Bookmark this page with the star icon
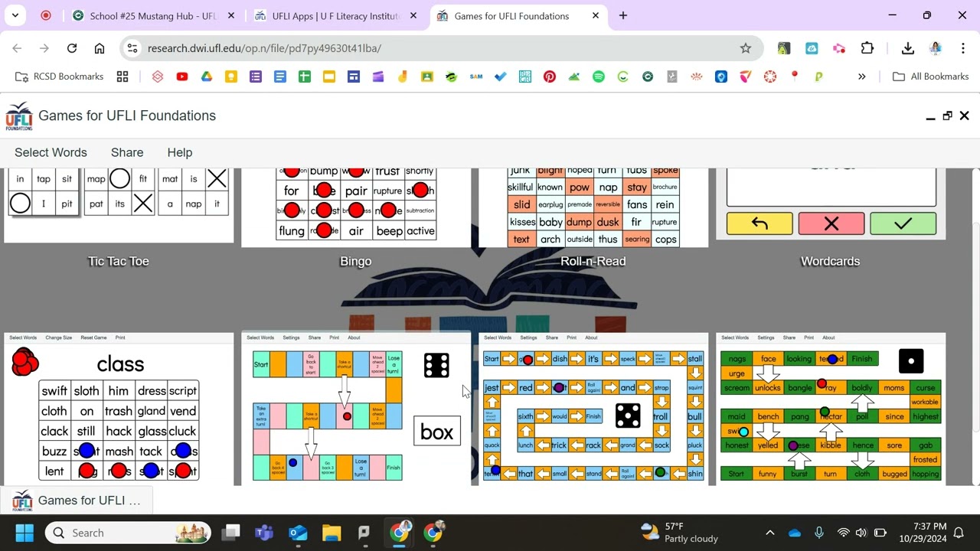Viewport: 980px width, 551px height. [x=746, y=48]
